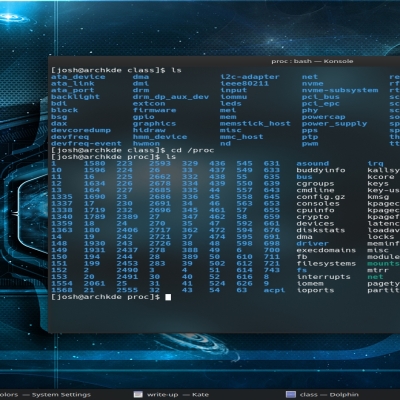Click process directory 2717

[x=160, y=230]
